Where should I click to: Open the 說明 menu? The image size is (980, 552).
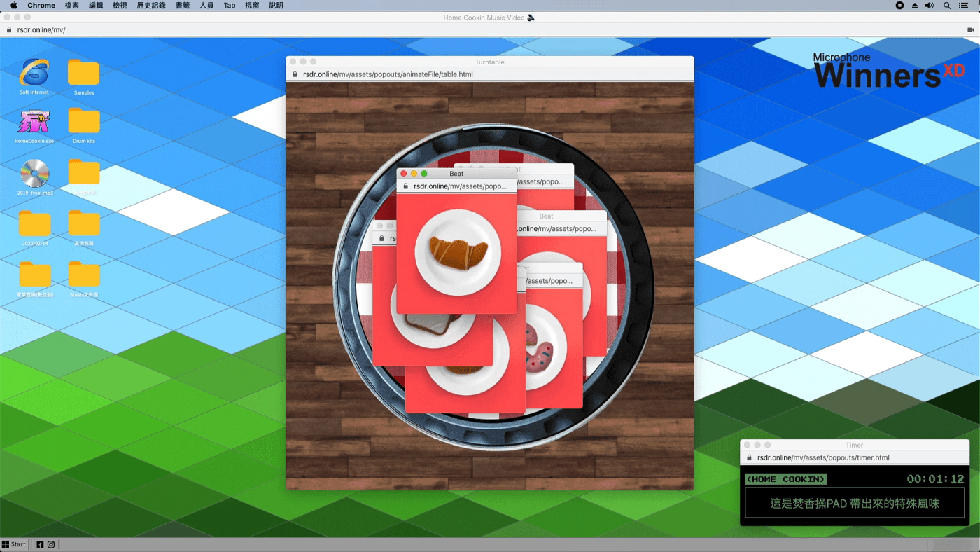(x=276, y=5)
